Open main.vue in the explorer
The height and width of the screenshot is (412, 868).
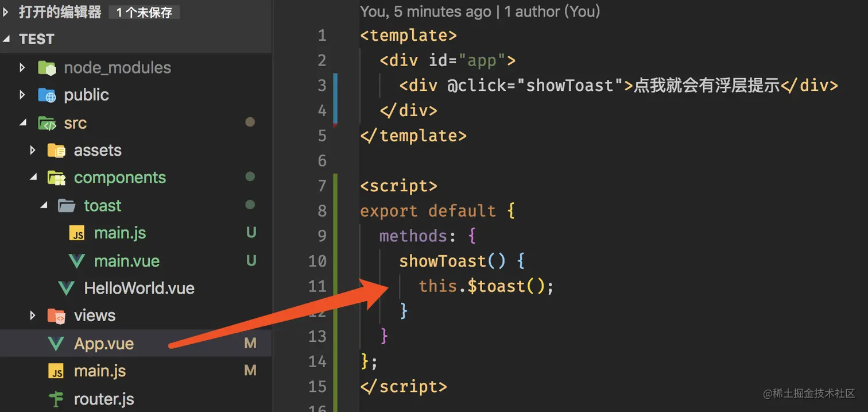point(127,261)
